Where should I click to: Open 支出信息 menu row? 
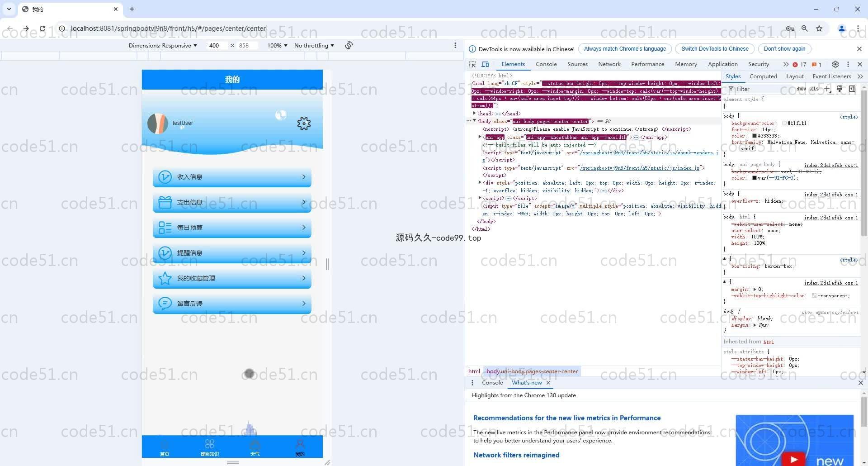coord(232,202)
